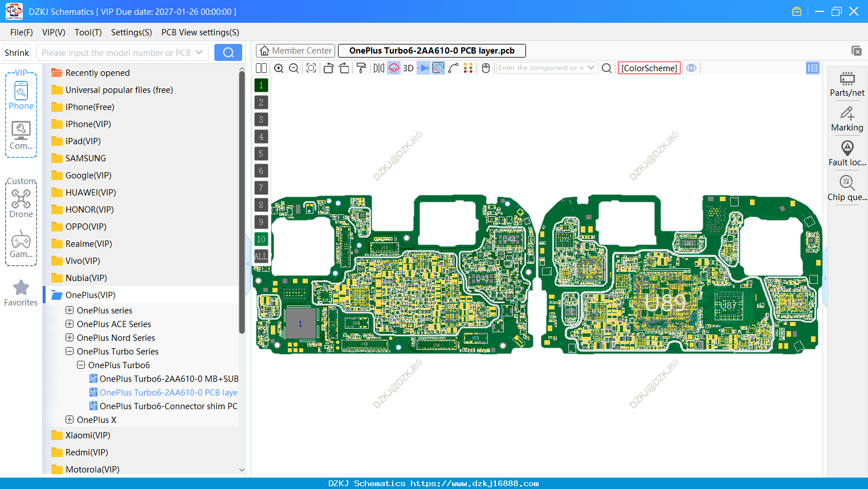
Task: Collapse OnePlus Turbo Series node
Action: coord(70,351)
